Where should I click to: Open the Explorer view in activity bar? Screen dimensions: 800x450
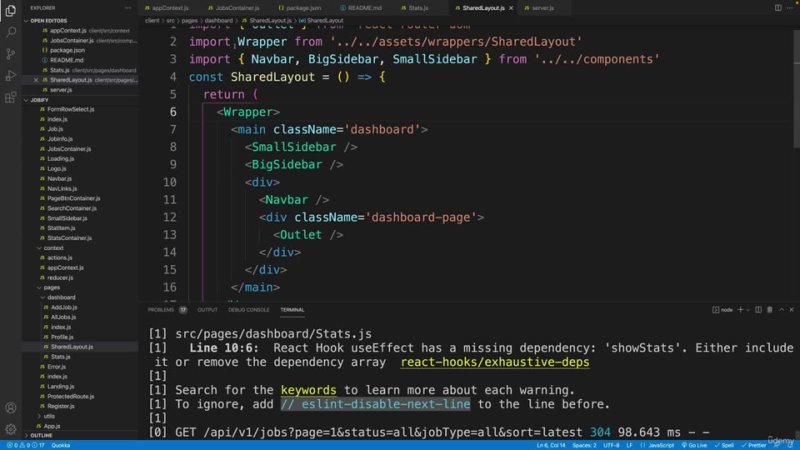tap(10, 10)
